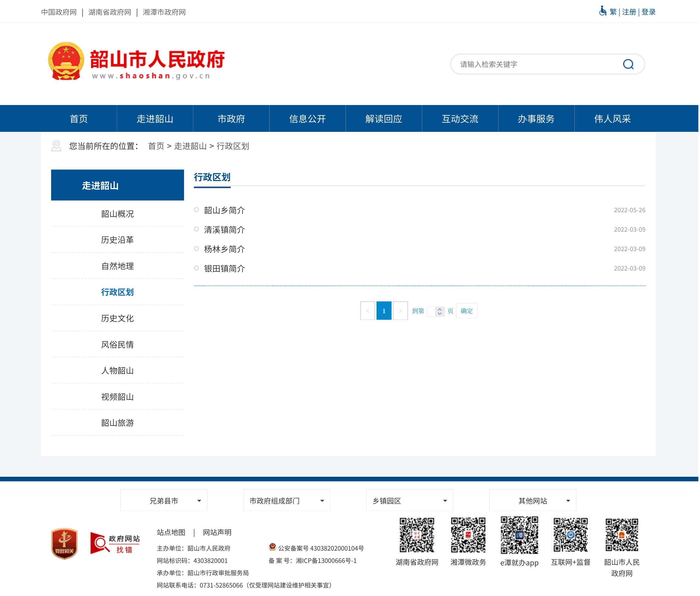
Task: Click the national emblem logo
Action: pos(66,61)
